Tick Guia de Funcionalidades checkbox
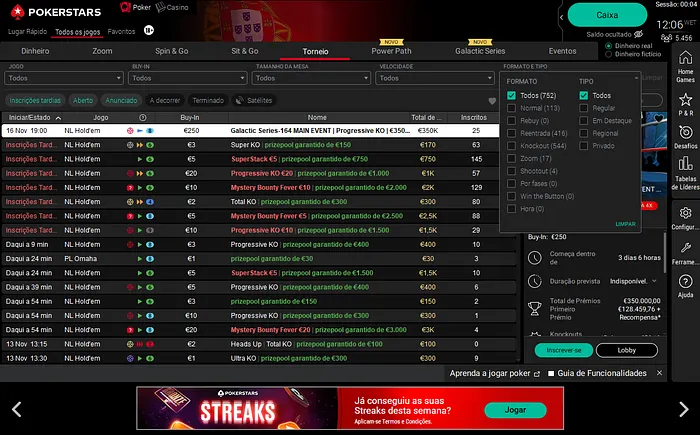Image resolution: width=700 pixels, height=435 pixels. click(551, 373)
